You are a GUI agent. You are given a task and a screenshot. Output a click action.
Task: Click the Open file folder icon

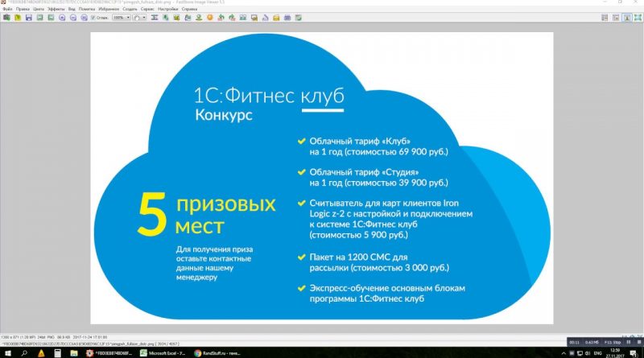tap(18, 18)
